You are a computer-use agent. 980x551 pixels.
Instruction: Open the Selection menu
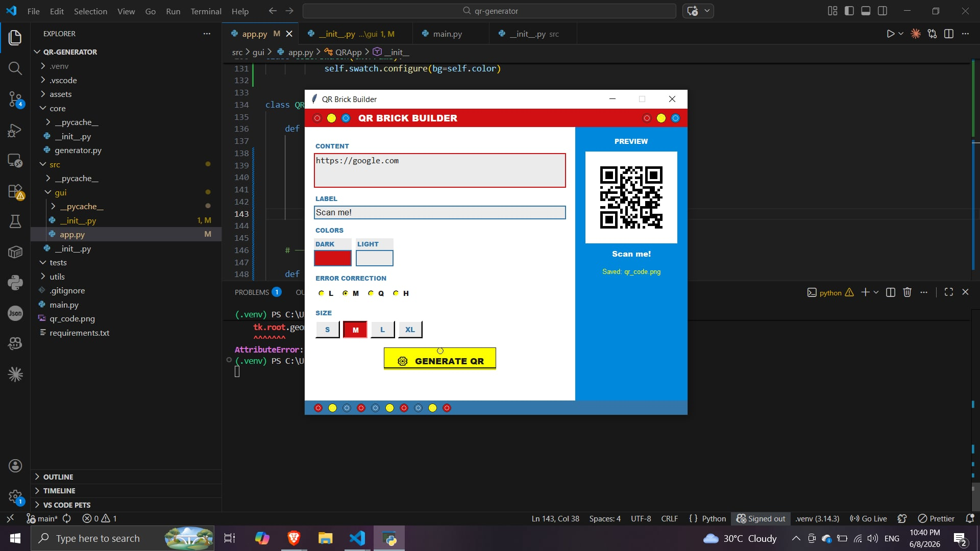(x=90, y=11)
